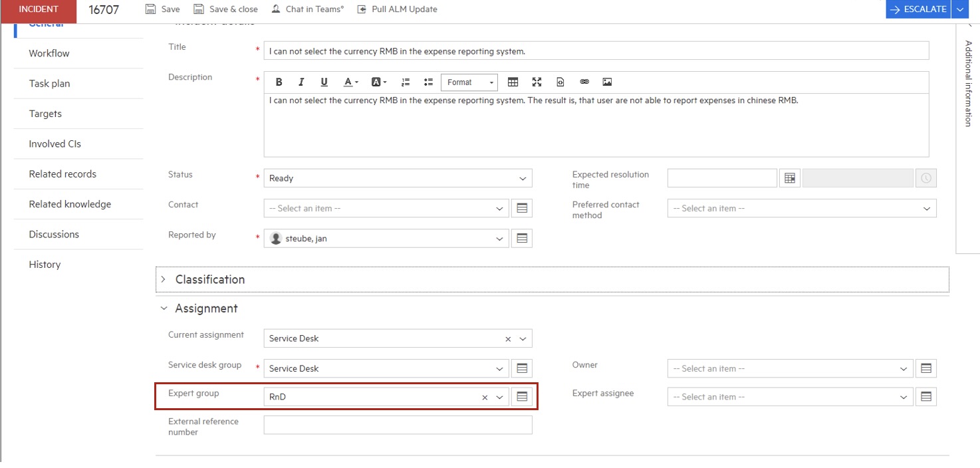The height and width of the screenshot is (468, 980).
Task: Add a hyperlink in the description editor
Action: point(584,81)
